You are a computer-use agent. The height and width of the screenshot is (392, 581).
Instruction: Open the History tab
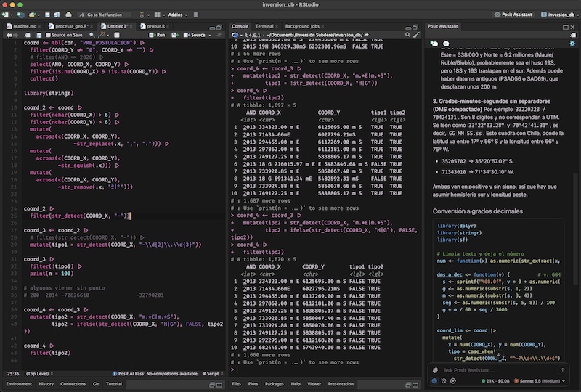pos(46,384)
